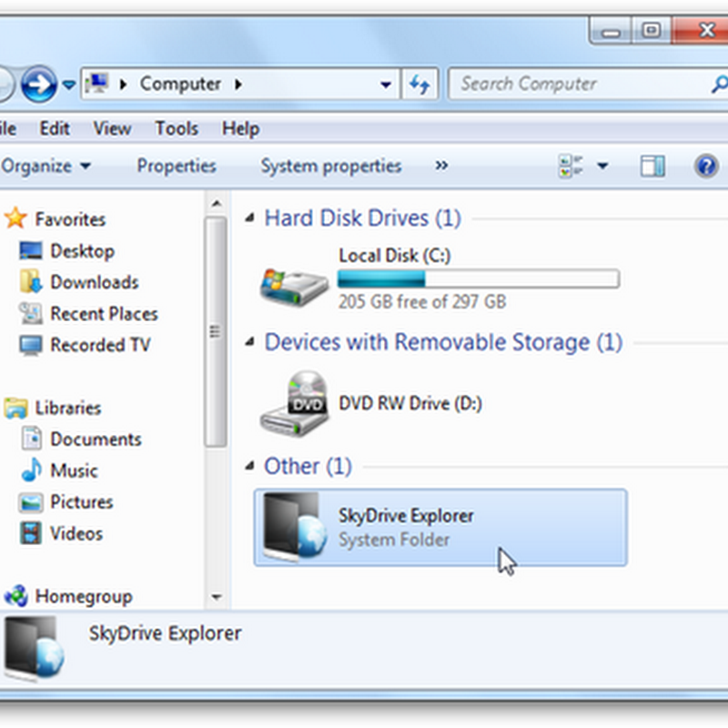Click the computer icon in address bar
This screenshot has width=728, height=728.
click(x=96, y=84)
